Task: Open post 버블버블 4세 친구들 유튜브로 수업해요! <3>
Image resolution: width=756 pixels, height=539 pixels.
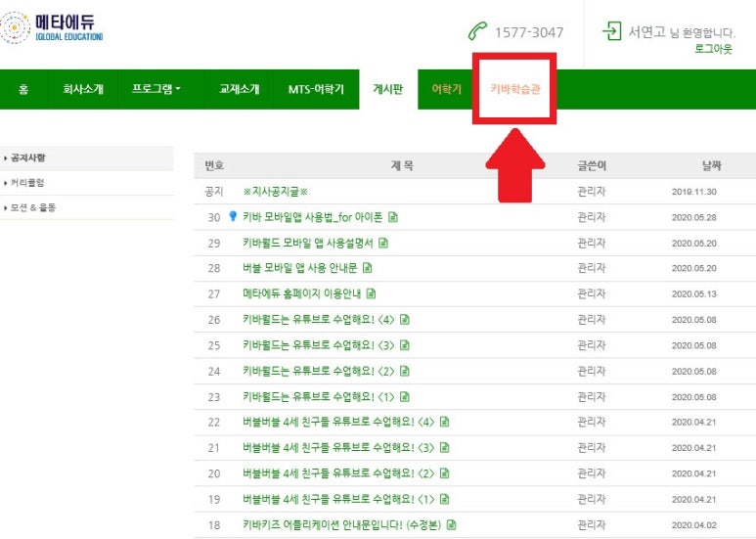Action: [339, 448]
